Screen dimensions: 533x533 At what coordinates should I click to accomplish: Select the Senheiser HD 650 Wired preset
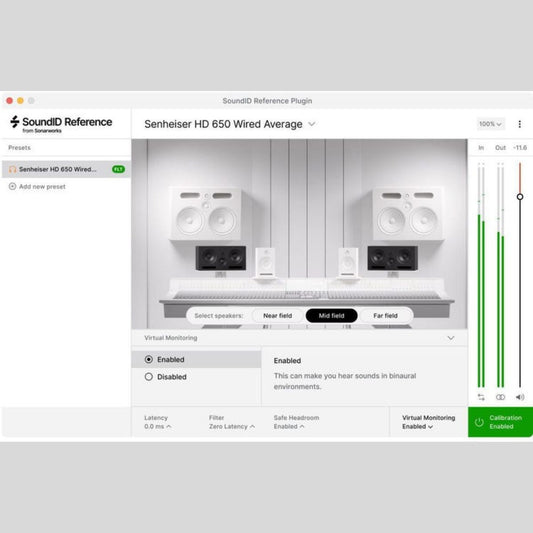66,169
